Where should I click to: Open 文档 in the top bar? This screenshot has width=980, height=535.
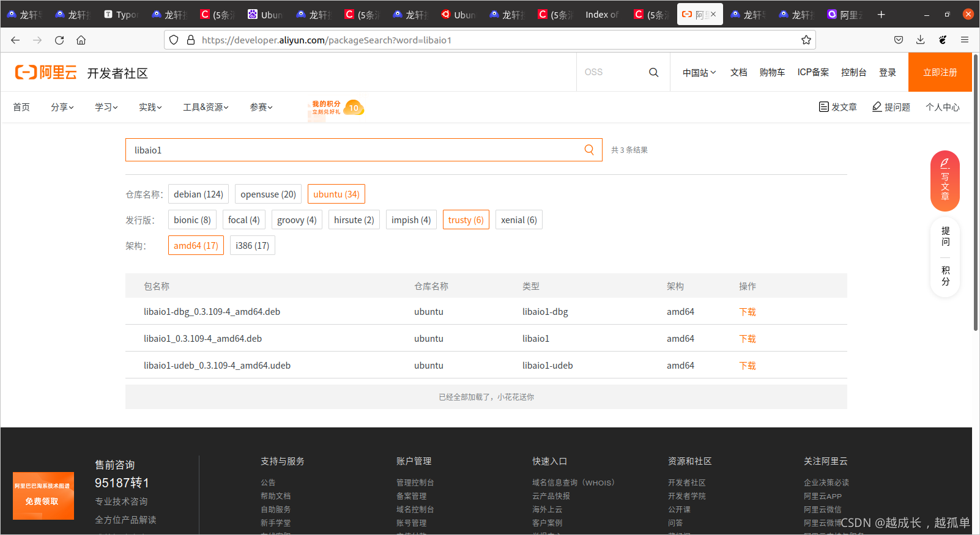(x=738, y=72)
